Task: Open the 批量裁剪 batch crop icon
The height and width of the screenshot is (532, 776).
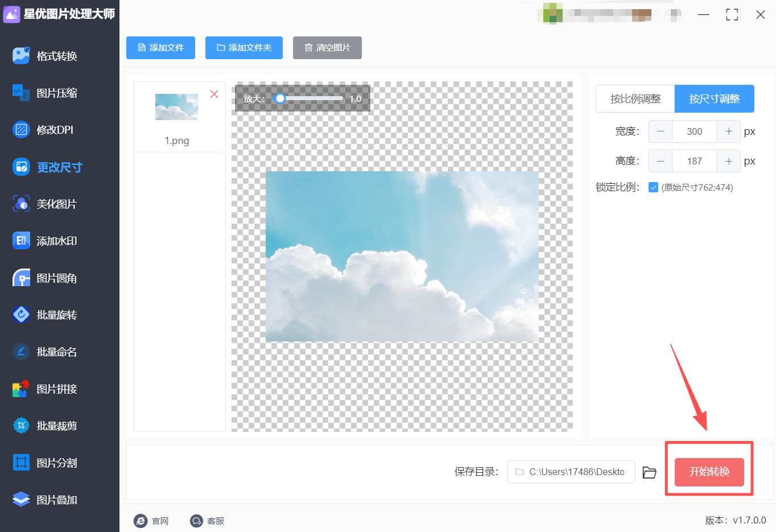Action: click(21, 426)
